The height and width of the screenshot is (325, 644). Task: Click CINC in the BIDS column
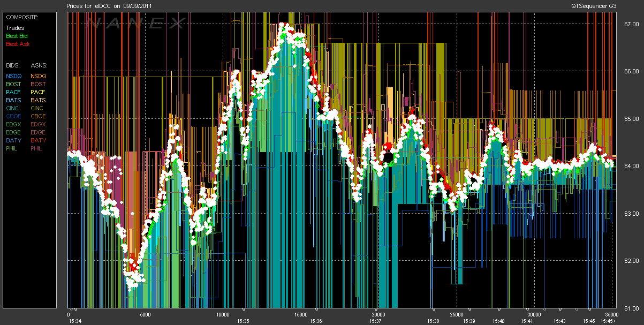[x=13, y=108]
